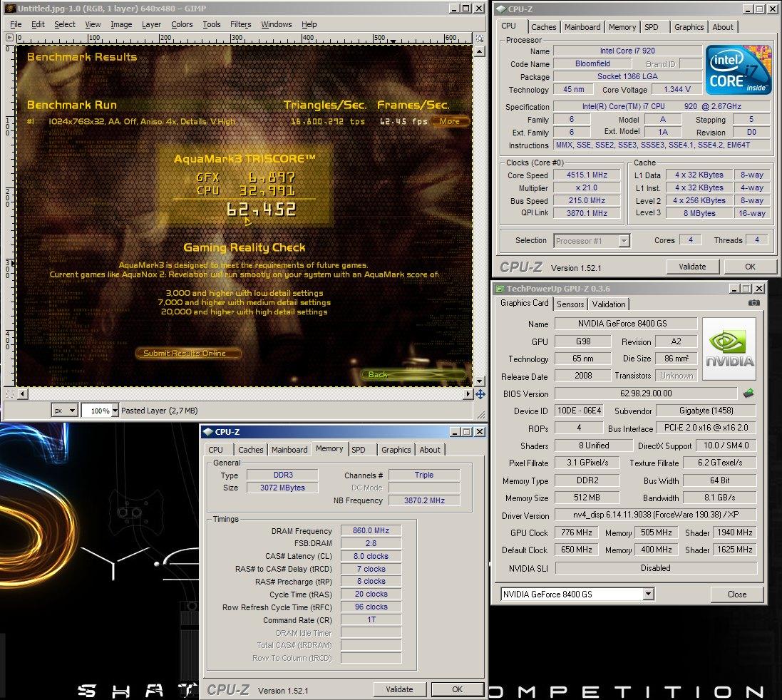Screen dimensions: 782x700
Task: Switch to SPD tab in bottom CPU-Z
Action: tap(358, 450)
